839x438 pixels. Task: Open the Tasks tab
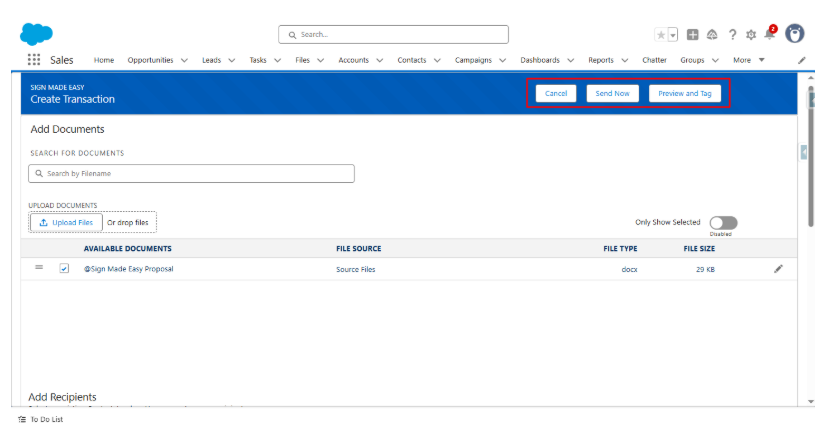pyautogui.click(x=258, y=60)
